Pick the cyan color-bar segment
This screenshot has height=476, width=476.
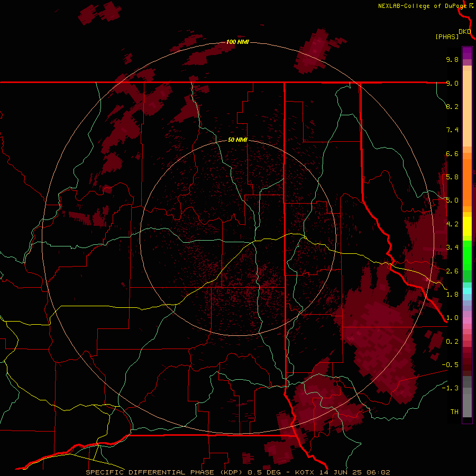[467, 290]
